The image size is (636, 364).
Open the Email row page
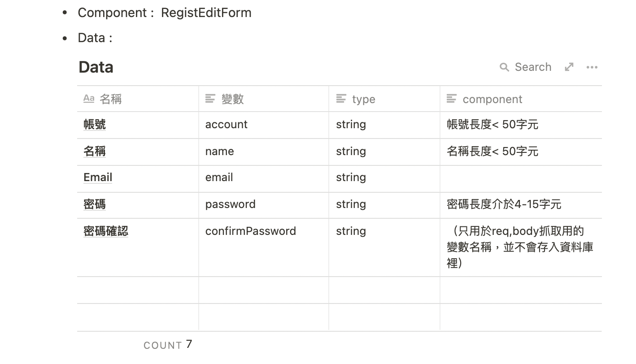point(98,178)
